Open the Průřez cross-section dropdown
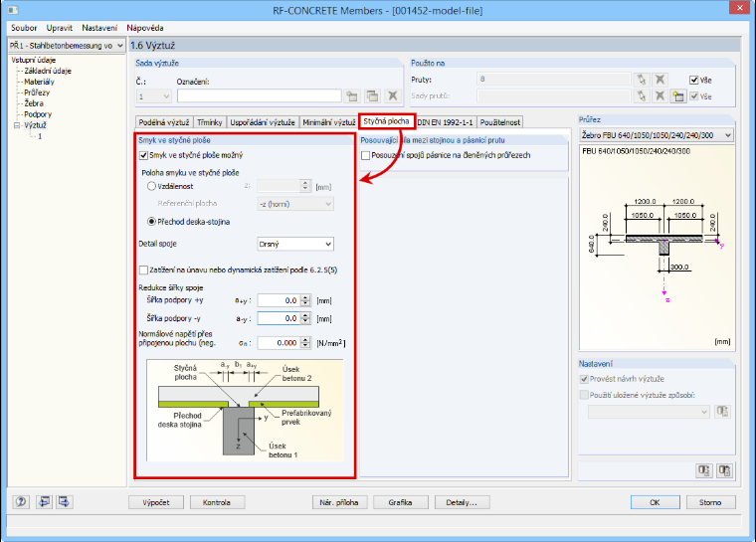756x542 pixels. 657,135
